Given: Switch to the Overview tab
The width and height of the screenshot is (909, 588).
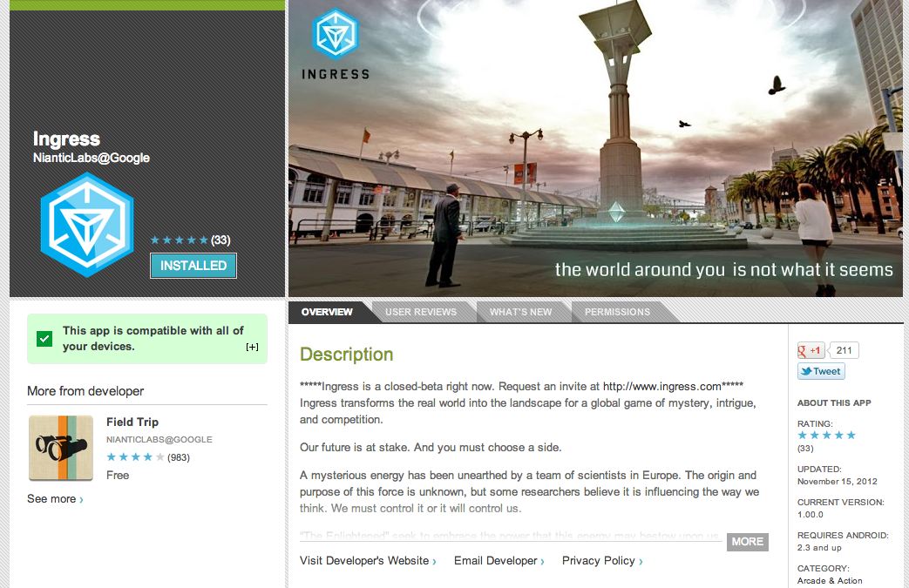Looking at the screenshot, I should [x=327, y=312].
